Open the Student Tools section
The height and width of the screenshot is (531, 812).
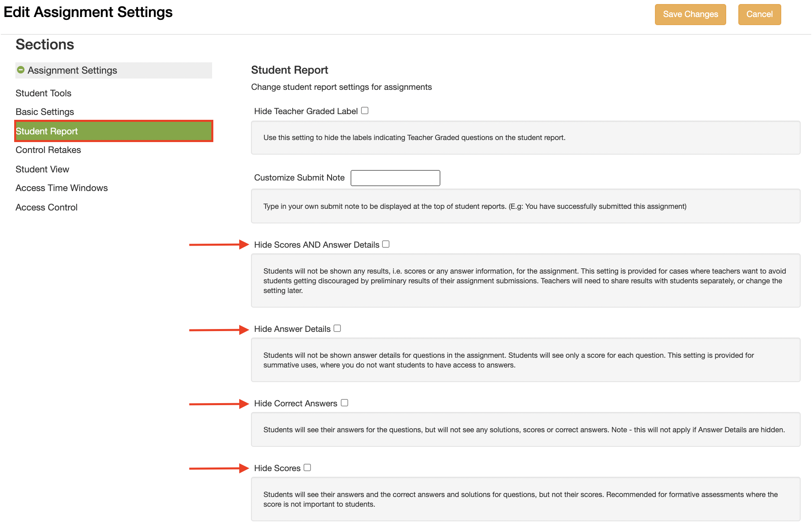coord(43,93)
